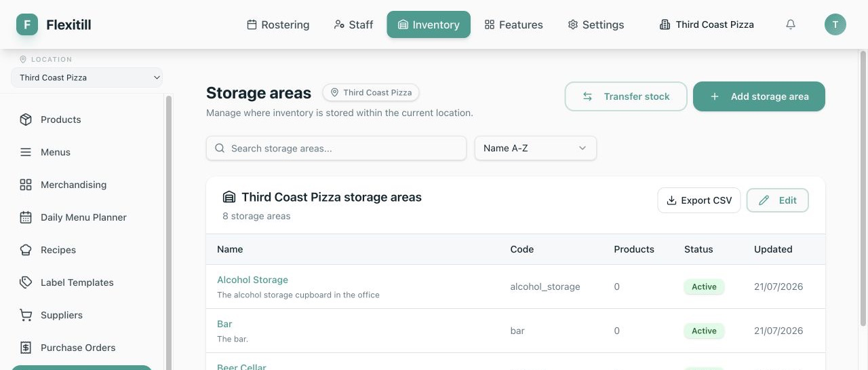This screenshot has height=370, width=868.
Task: Open Third Coast Pizza venue switcher in header
Action: click(x=707, y=24)
